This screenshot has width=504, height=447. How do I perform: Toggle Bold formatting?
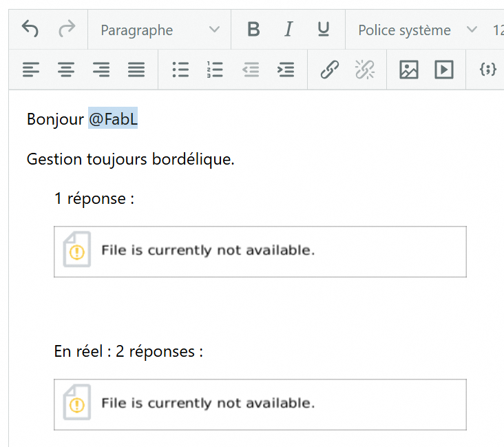253,30
